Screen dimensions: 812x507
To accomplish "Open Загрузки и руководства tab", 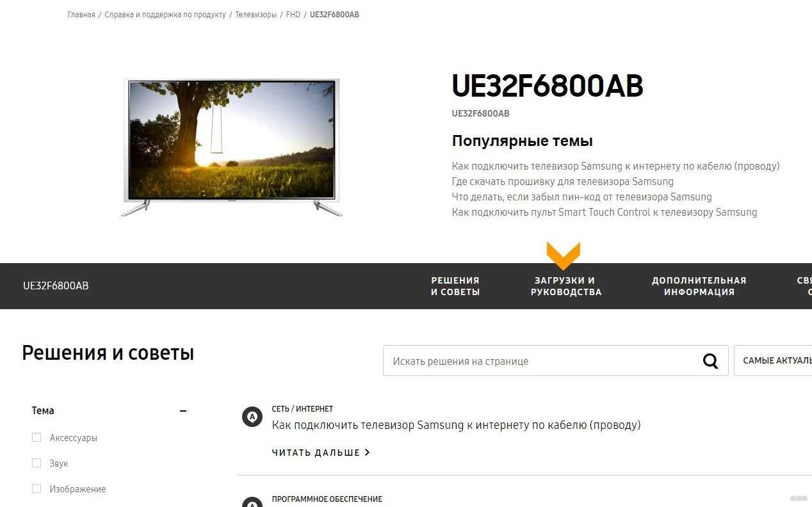I will point(566,286).
